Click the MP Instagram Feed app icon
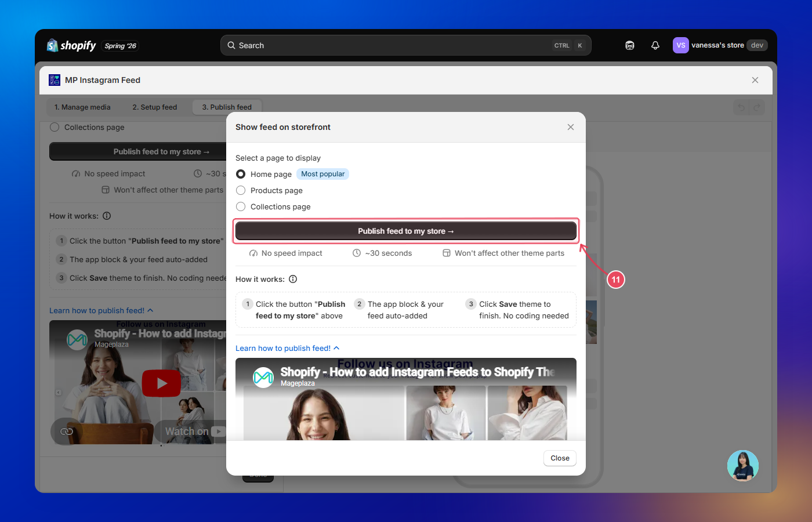Screen dimensions: 812x522 [55, 80]
